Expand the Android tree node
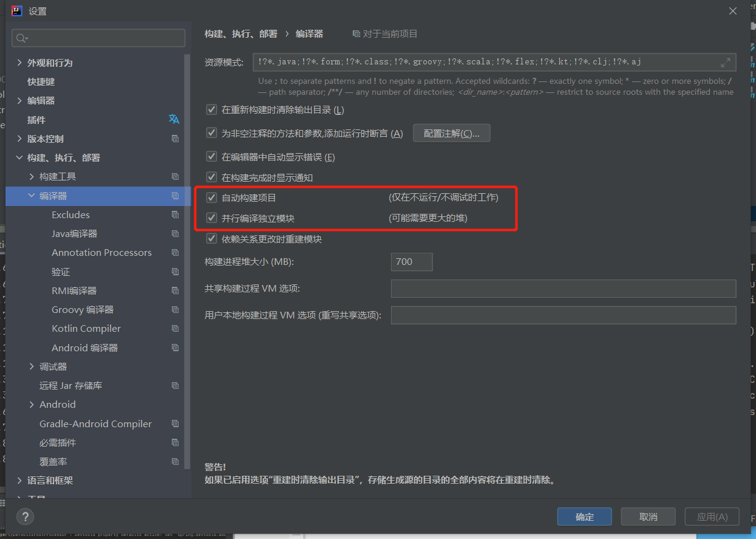Image resolution: width=756 pixels, height=539 pixels. pos(32,404)
